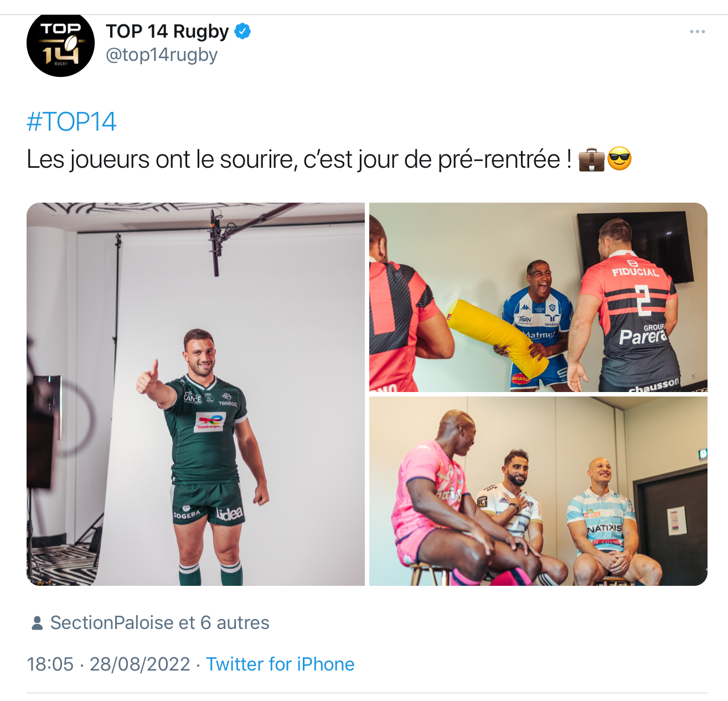
Task: Click the tagged people person icon
Action: (x=37, y=623)
